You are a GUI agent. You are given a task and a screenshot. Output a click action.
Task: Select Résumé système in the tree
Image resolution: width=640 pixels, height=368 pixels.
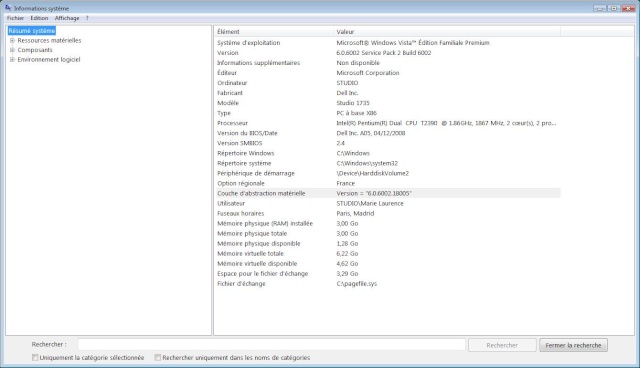31,31
